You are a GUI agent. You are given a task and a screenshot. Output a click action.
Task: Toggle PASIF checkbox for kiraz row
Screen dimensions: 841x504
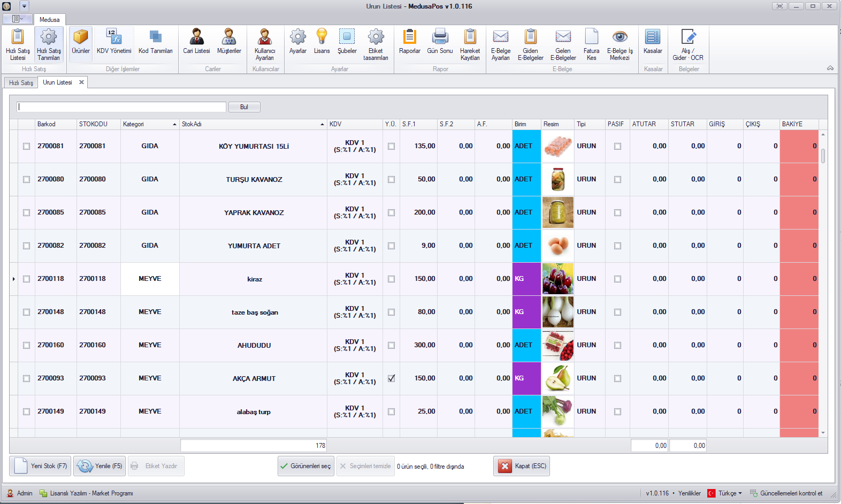(x=617, y=279)
